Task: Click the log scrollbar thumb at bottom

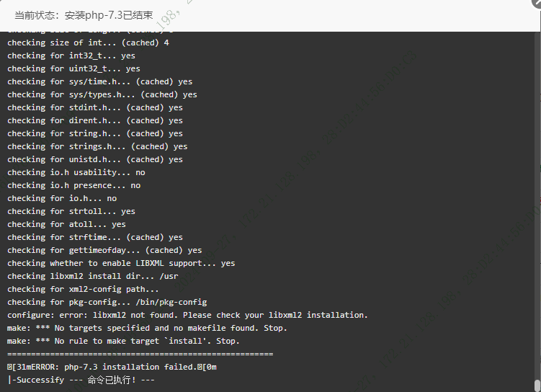Action: point(537,386)
